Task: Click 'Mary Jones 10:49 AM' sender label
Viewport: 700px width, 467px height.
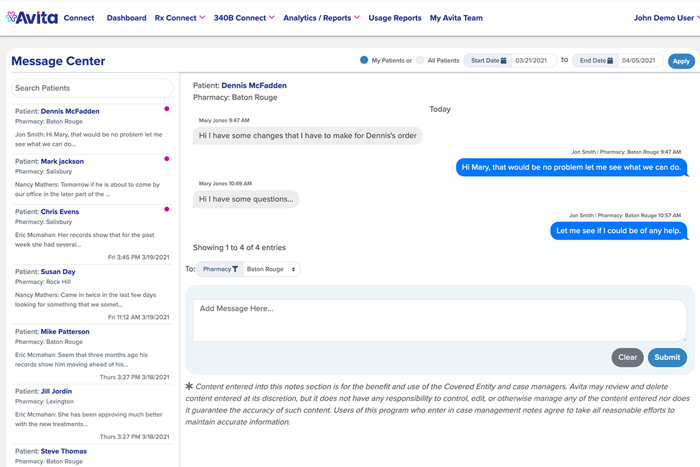Action: point(225,183)
